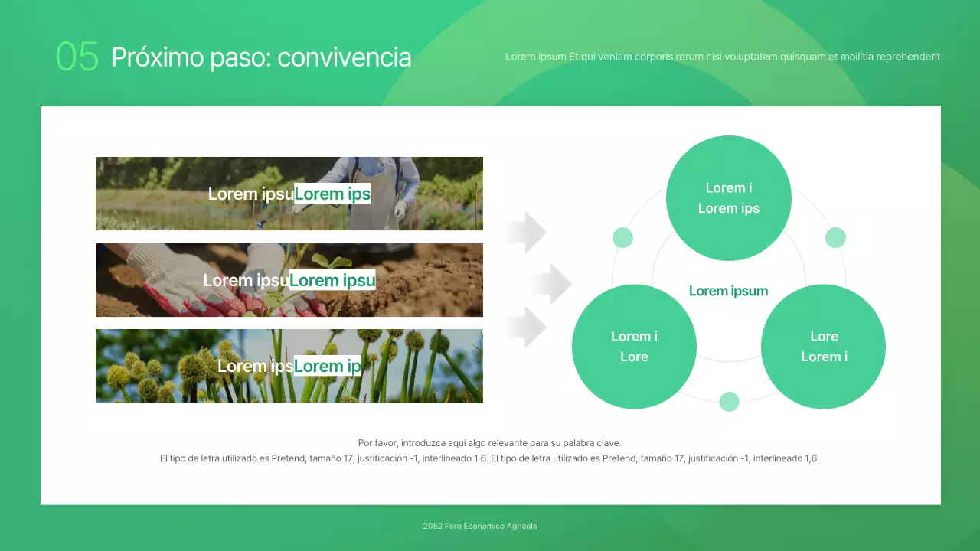Open the top 'Lorem i Lorem ips' circle
This screenshot has height=551, width=980.
(728, 197)
